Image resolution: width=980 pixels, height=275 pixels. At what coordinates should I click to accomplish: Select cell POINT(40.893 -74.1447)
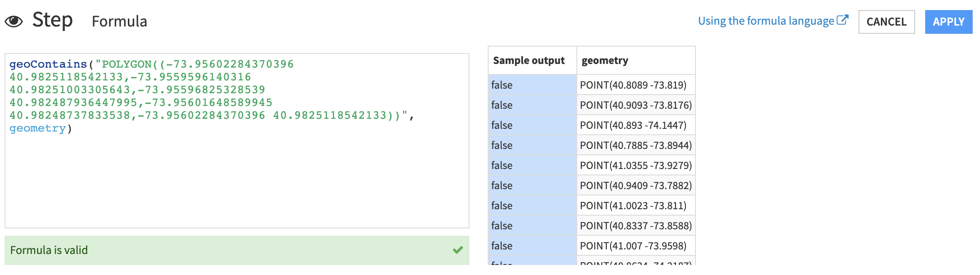636,125
